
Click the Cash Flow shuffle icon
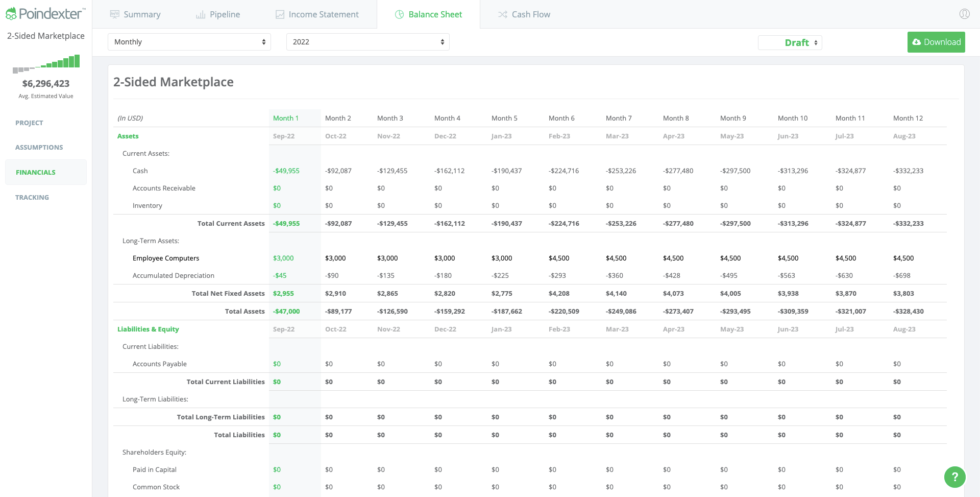(x=503, y=14)
